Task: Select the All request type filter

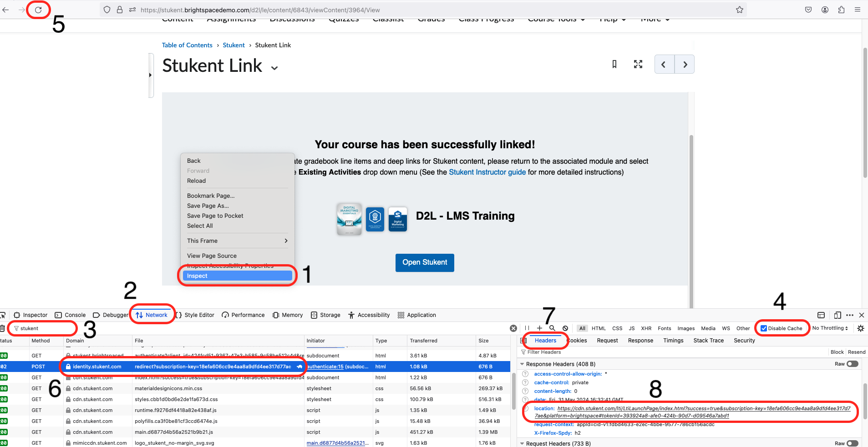Action: click(582, 328)
